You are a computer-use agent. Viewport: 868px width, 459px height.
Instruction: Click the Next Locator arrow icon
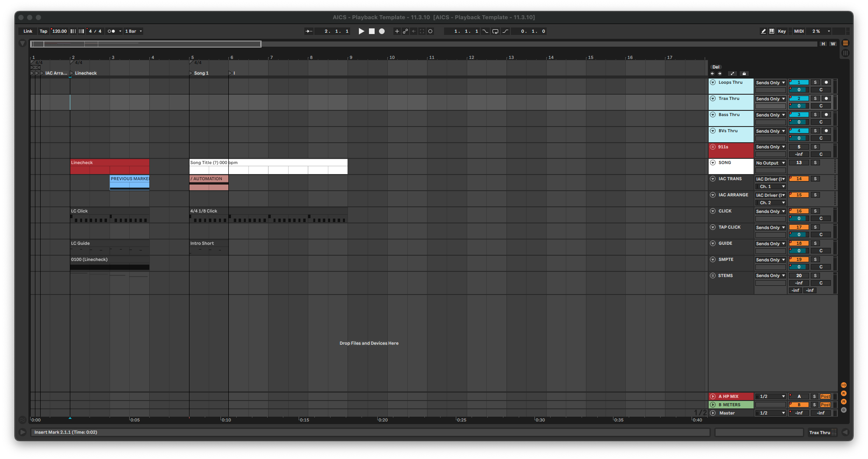pyautogui.click(x=720, y=74)
